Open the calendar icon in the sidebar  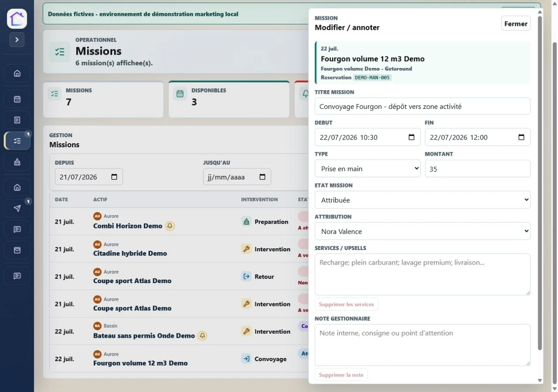(x=17, y=99)
